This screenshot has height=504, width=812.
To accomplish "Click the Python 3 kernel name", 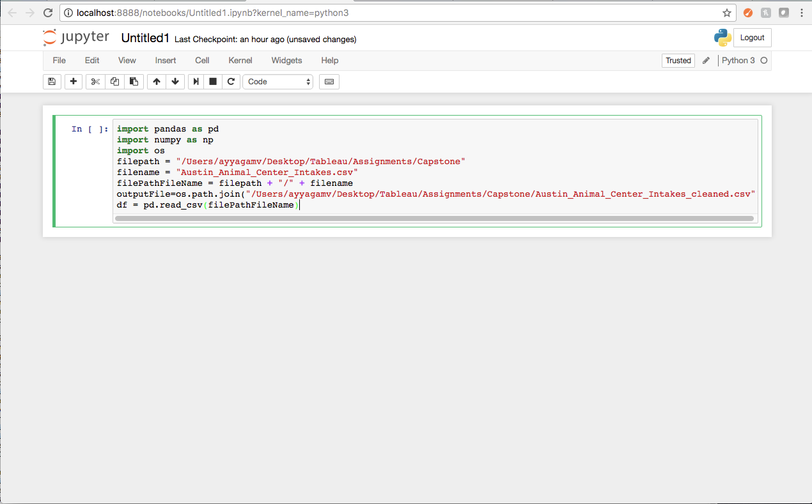I will point(738,61).
